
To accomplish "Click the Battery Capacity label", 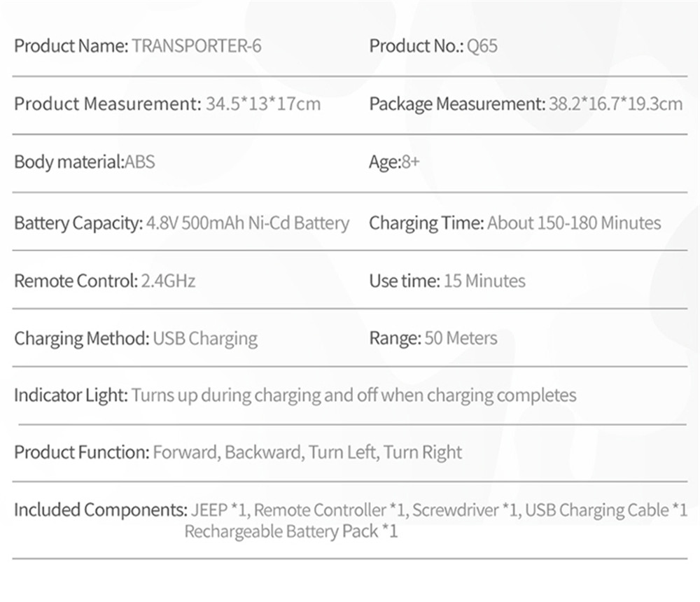I will tap(78, 223).
